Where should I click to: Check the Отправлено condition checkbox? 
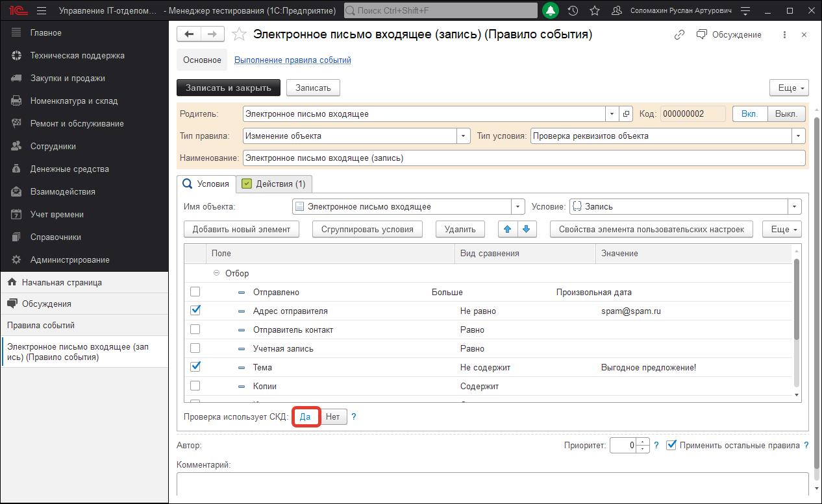pyautogui.click(x=195, y=291)
